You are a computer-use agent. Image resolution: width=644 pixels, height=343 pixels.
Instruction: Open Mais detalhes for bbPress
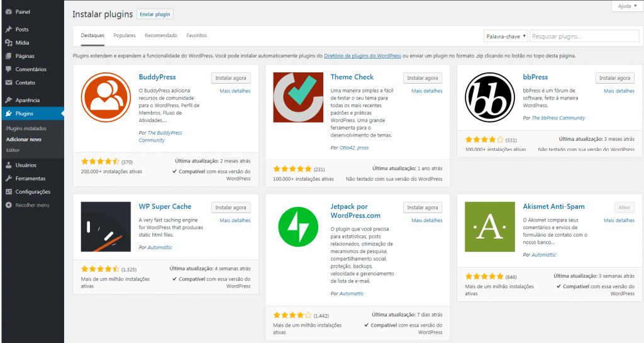click(619, 91)
